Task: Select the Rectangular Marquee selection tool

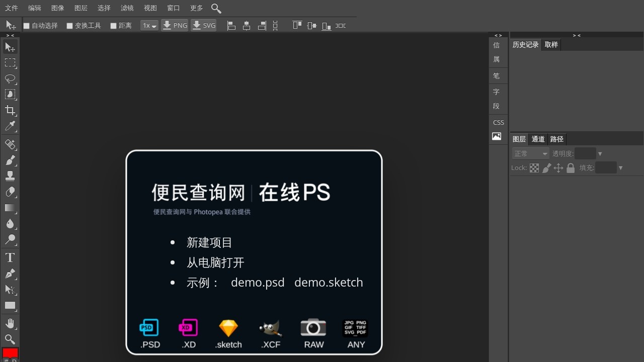Action: (10, 63)
